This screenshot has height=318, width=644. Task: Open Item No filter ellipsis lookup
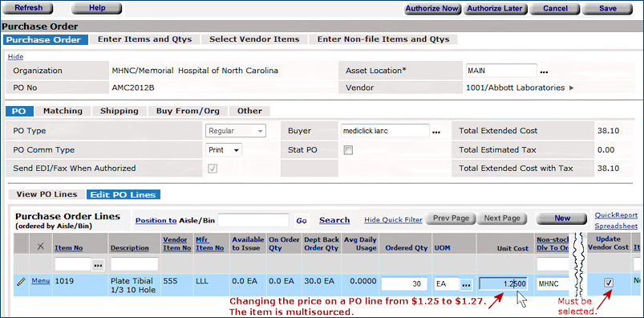(x=98, y=266)
